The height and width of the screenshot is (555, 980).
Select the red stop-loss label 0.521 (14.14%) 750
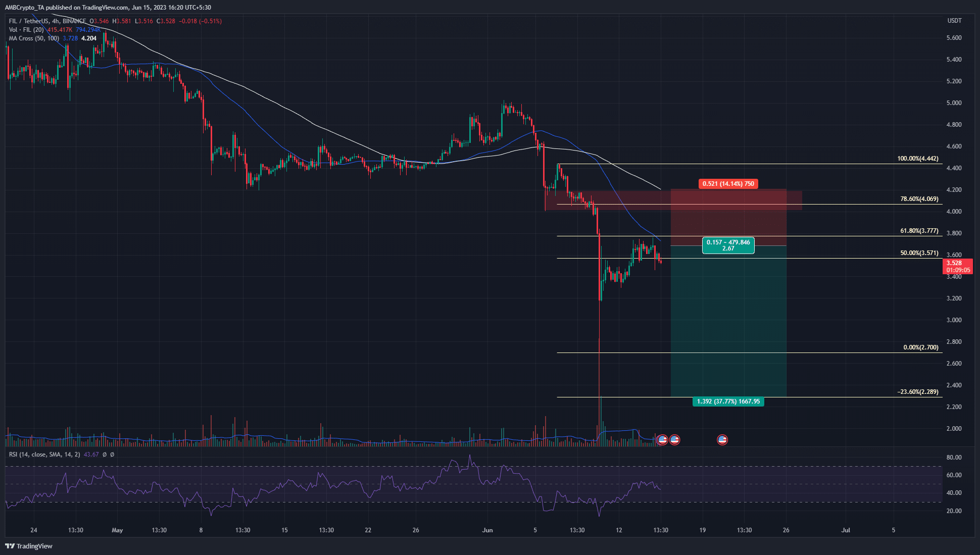click(x=728, y=184)
